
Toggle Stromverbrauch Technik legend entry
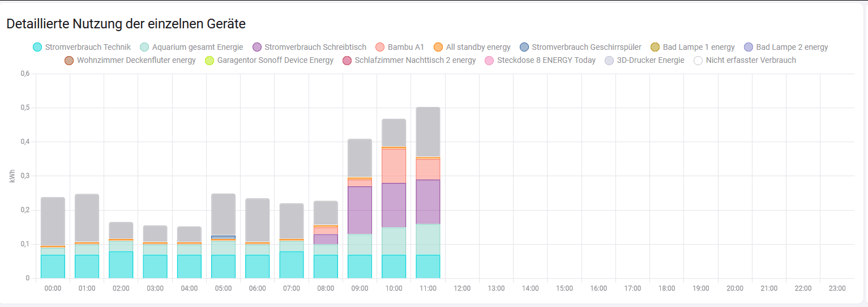tap(82, 47)
